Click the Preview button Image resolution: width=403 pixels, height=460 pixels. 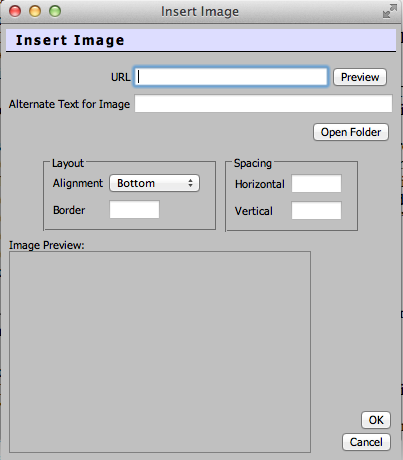(360, 77)
